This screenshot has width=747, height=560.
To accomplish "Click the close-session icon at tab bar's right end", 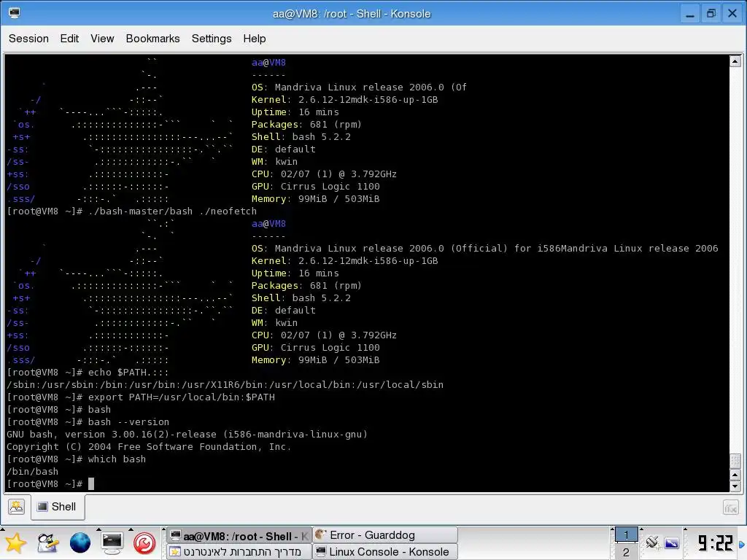I will [x=731, y=507].
